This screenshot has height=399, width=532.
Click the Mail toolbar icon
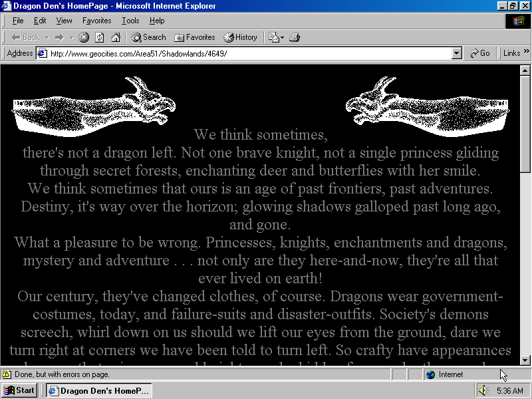point(275,37)
